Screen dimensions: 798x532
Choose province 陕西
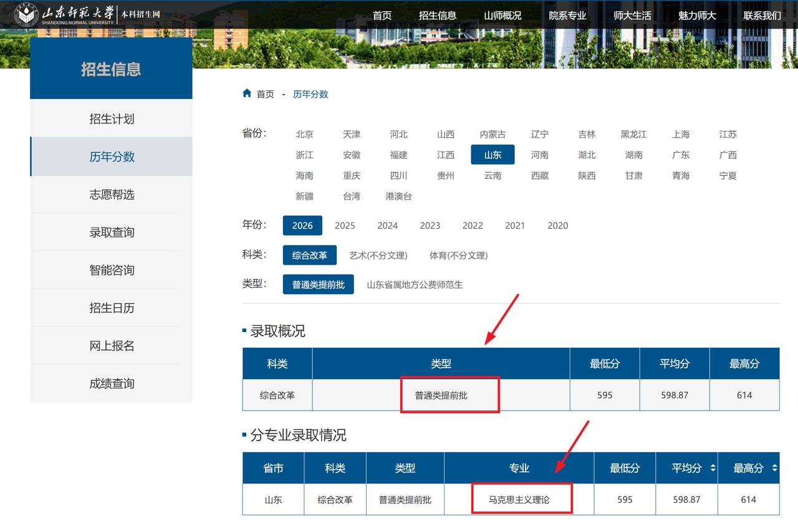click(x=587, y=176)
